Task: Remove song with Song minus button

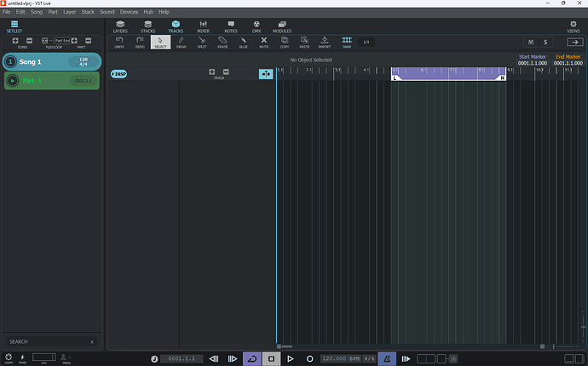Action: click(x=29, y=41)
